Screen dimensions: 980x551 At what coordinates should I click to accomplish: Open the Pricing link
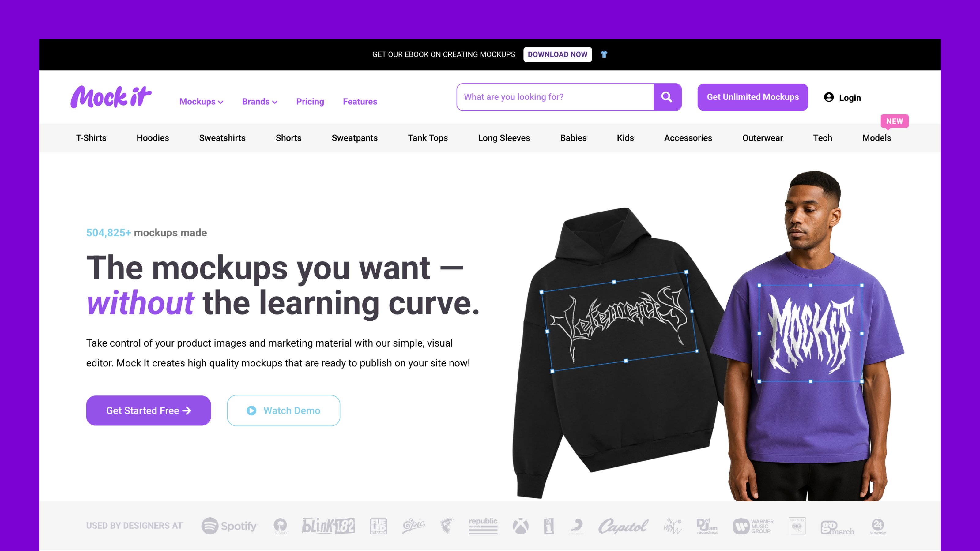tap(310, 102)
